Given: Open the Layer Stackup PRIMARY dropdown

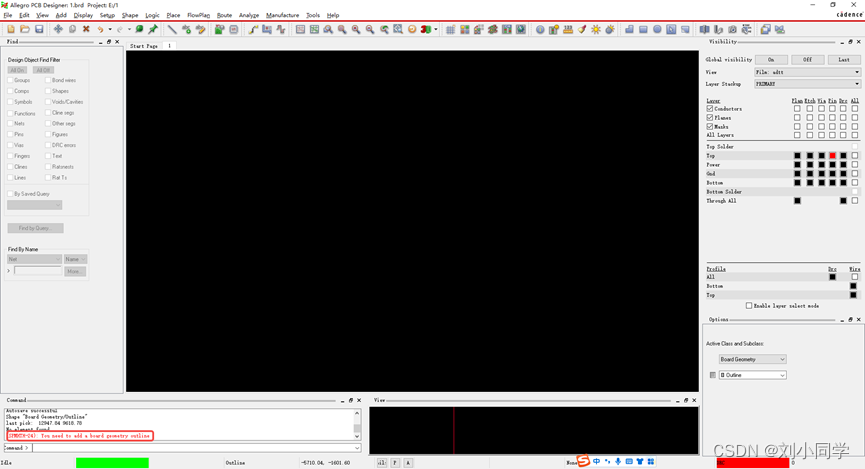Looking at the screenshot, I should coord(806,84).
